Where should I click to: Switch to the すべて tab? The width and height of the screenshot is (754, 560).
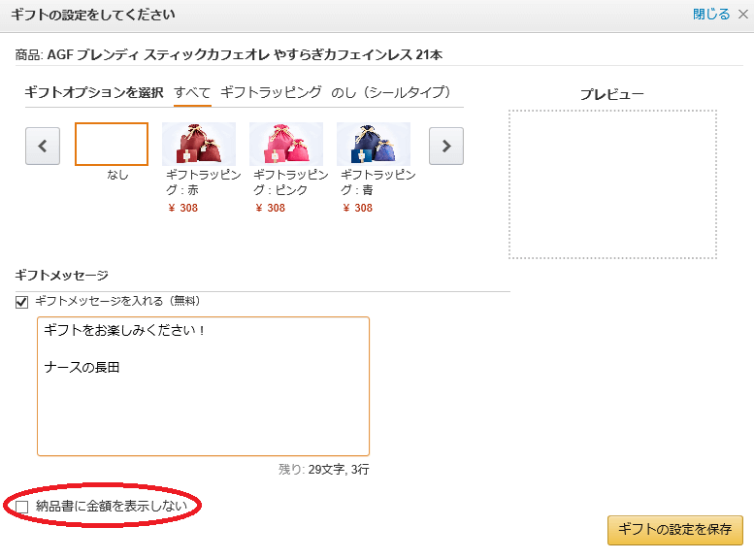pos(192,92)
